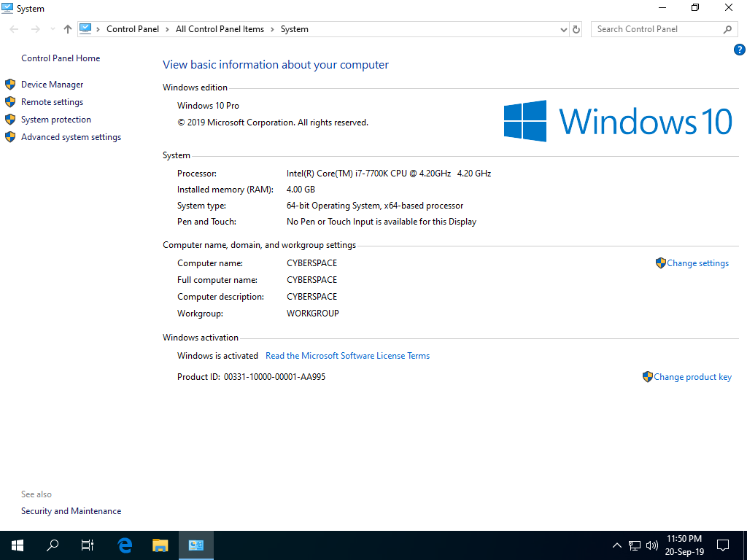Click the WORKGROUP value
Image resolution: width=747 pixels, height=560 pixels.
tap(312, 314)
